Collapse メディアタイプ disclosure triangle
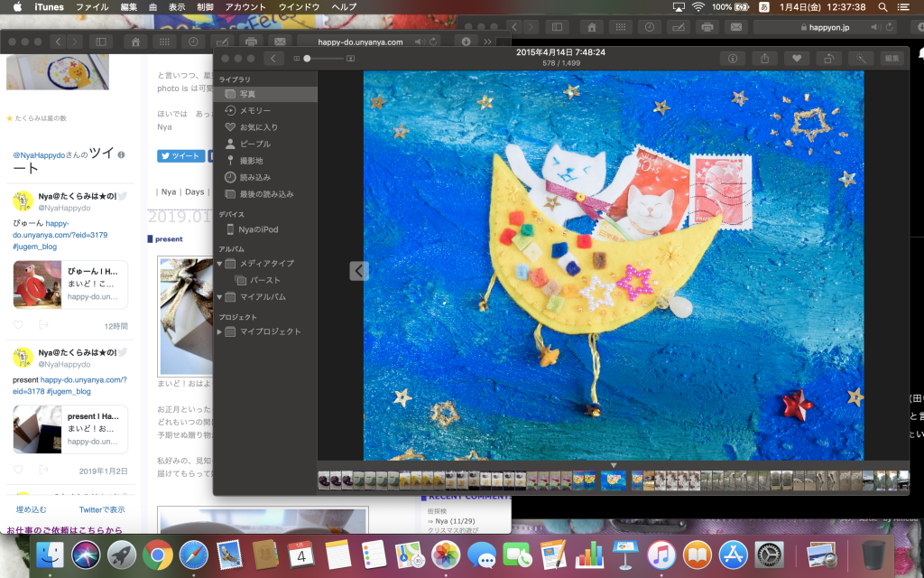The width and height of the screenshot is (924, 578). pos(220,264)
